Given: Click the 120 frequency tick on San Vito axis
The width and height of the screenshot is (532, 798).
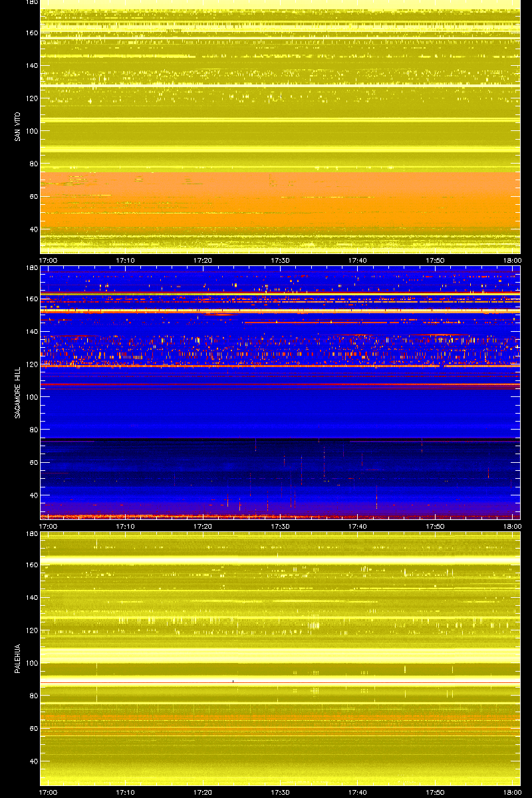Looking at the screenshot, I should coord(31,98).
